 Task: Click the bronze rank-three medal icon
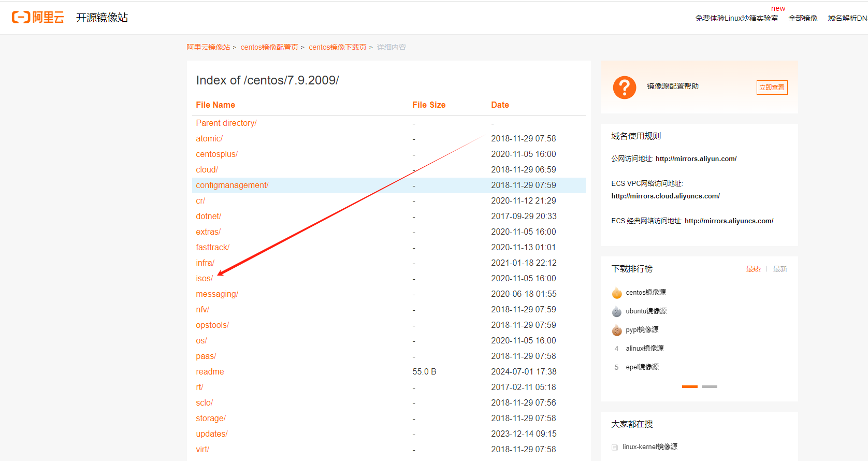(616, 330)
